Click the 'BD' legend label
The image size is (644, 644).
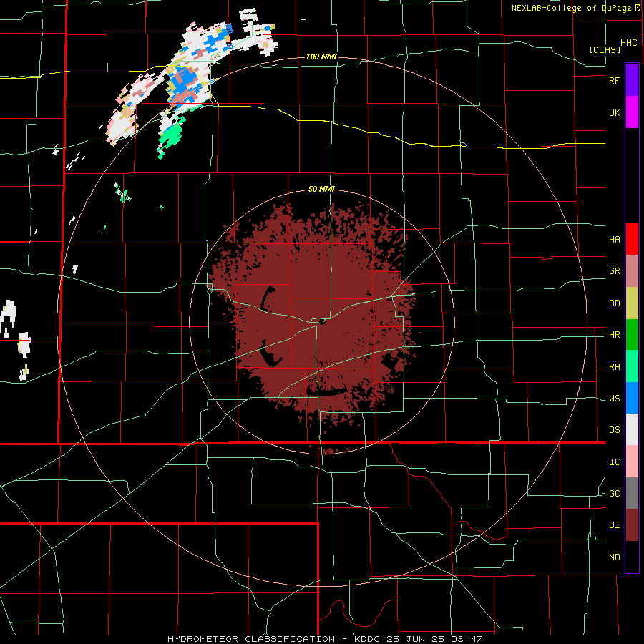(614, 303)
